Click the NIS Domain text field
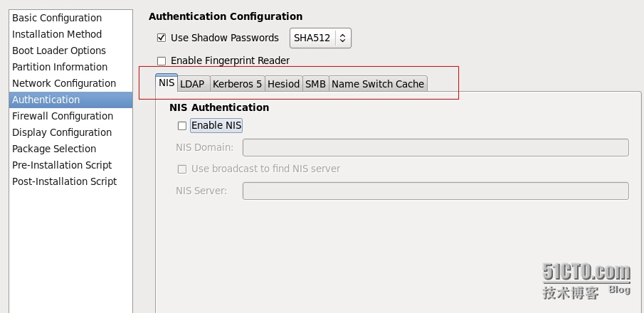644x313 pixels. (436, 147)
